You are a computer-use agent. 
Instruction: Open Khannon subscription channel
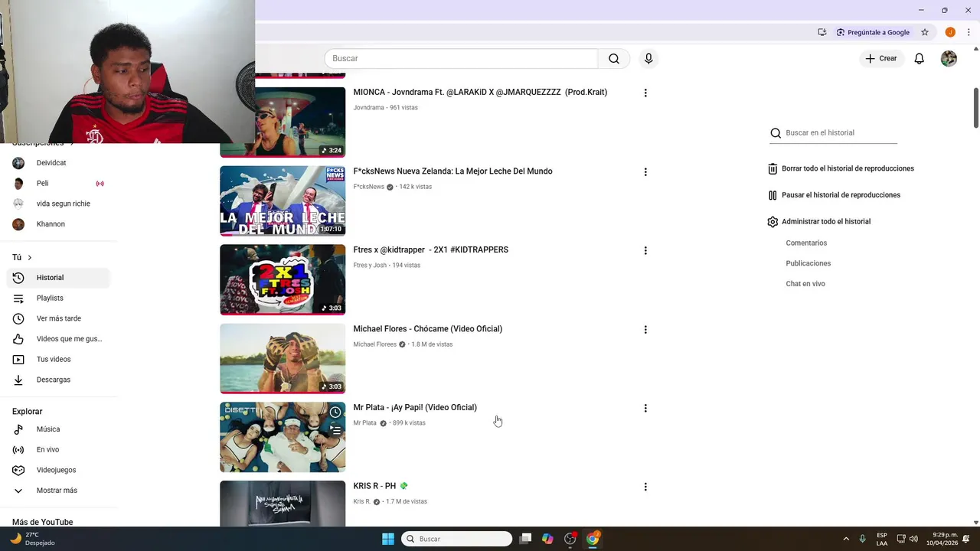[x=58, y=224]
